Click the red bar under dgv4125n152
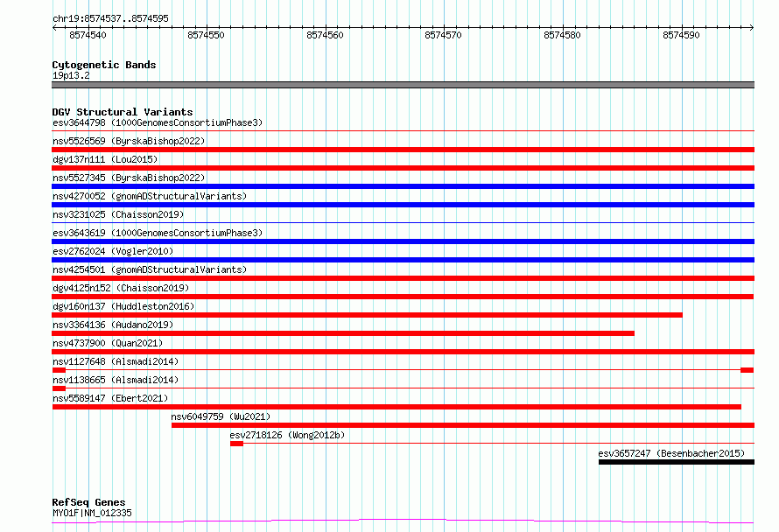This screenshot has width=779, height=532. (403, 297)
